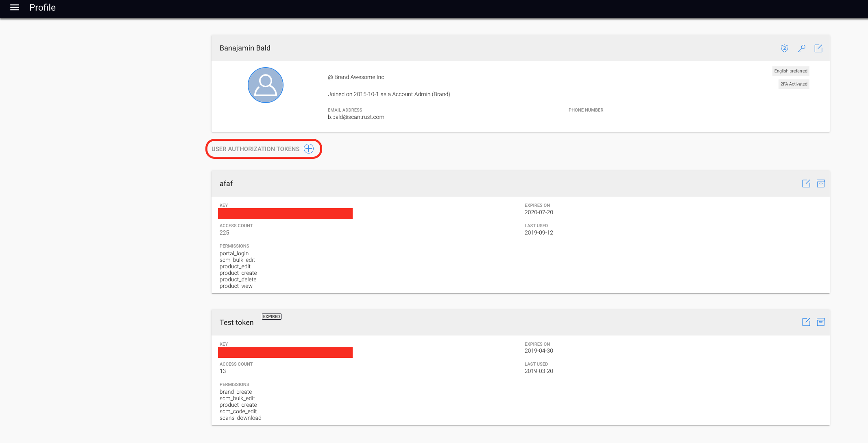Click access count 225

point(224,232)
